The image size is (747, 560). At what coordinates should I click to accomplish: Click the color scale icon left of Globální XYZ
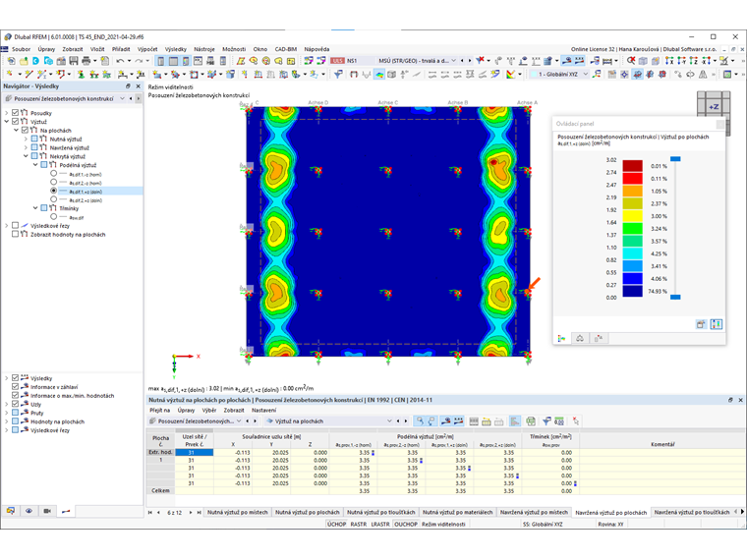tap(511, 75)
